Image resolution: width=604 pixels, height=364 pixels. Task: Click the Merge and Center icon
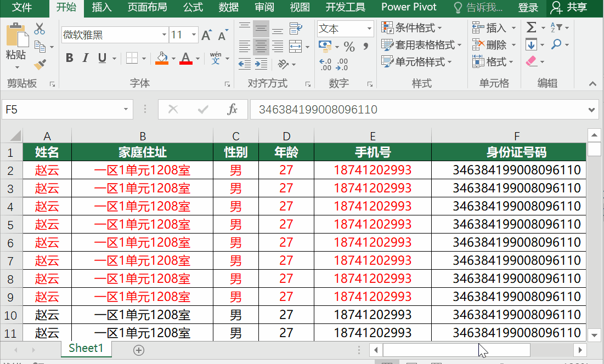(x=295, y=47)
